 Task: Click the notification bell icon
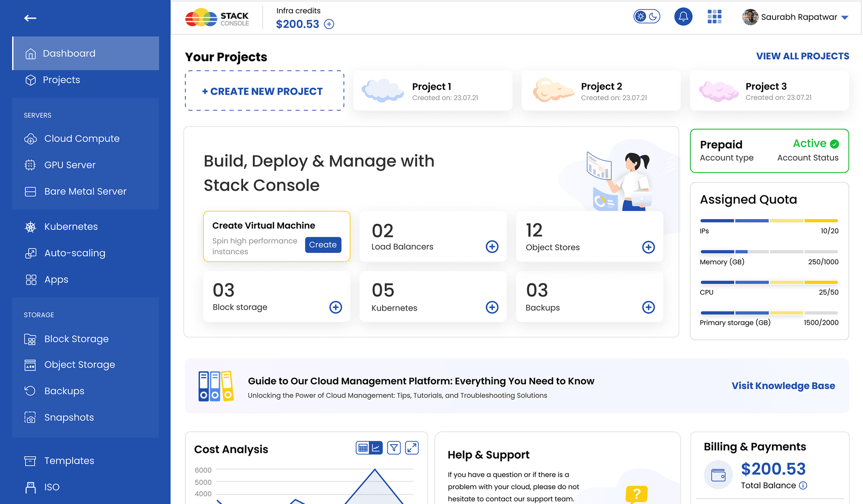click(x=683, y=17)
